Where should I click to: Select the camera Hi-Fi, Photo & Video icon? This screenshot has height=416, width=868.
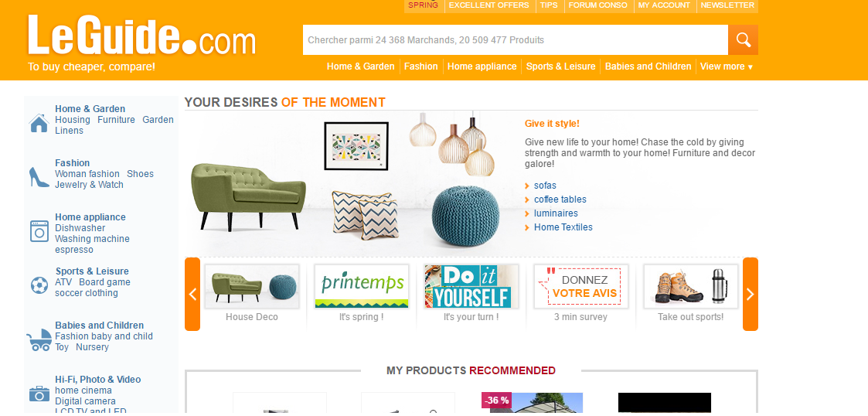coord(39,394)
